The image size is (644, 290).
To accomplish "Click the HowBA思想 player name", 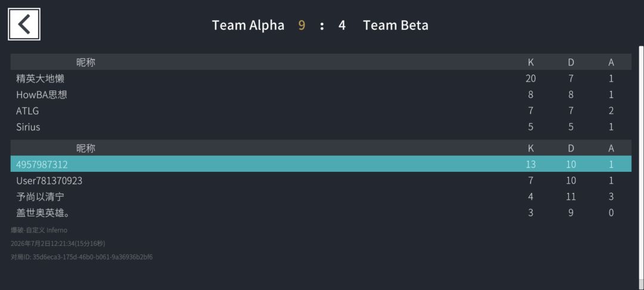I will pos(42,94).
